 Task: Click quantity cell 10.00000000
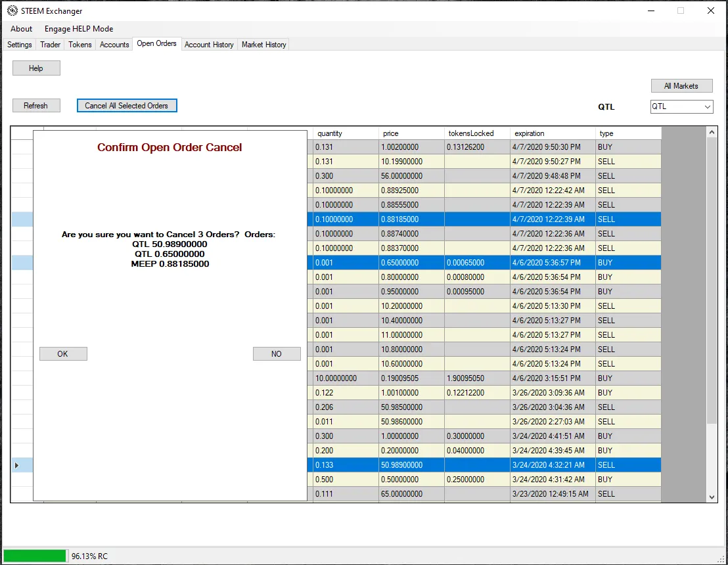click(x=346, y=378)
